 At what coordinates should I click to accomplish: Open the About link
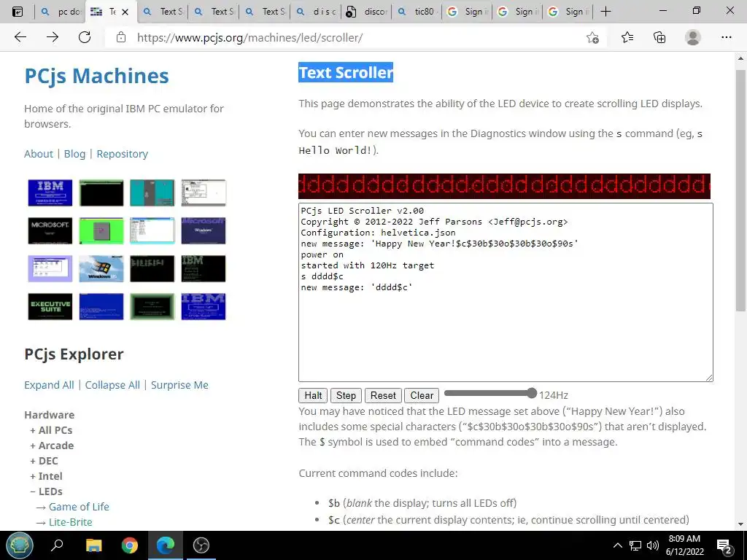tap(39, 154)
